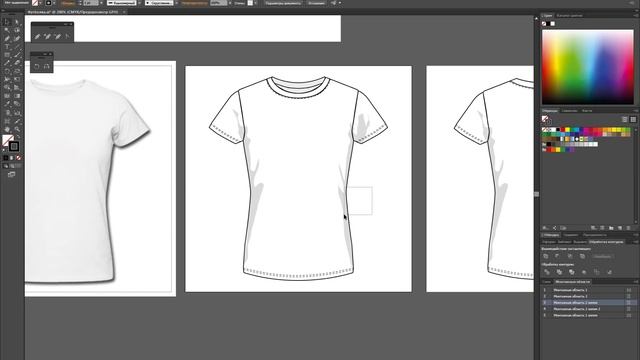The height and width of the screenshot is (360, 640).
Task: Click the New Swatch icon in Swatches panel
Action: [x=620, y=228]
